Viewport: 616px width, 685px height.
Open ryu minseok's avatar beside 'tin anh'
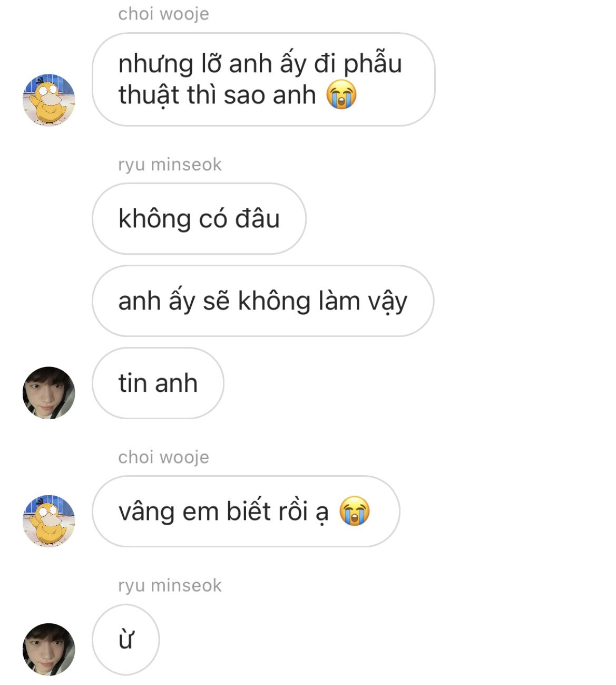pos(48,393)
